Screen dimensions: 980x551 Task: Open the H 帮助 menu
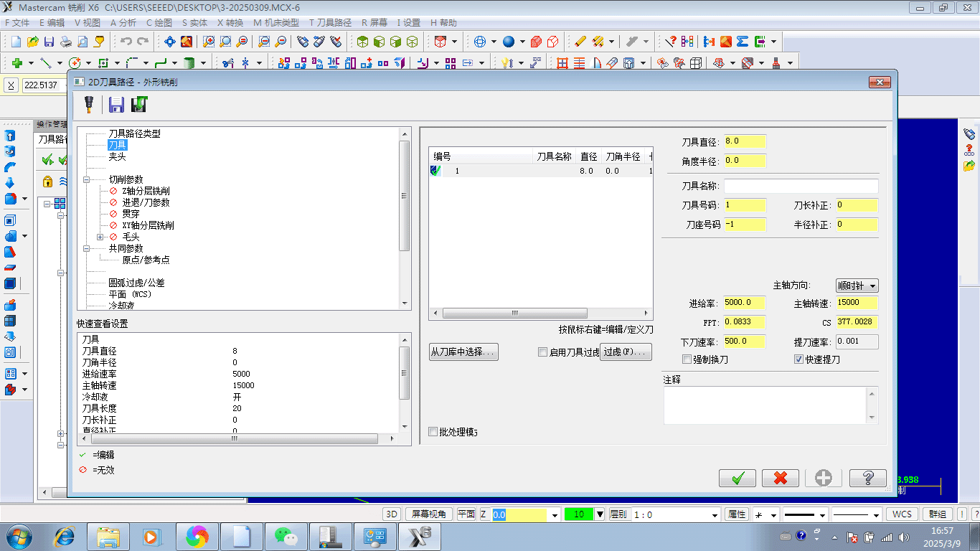(443, 22)
